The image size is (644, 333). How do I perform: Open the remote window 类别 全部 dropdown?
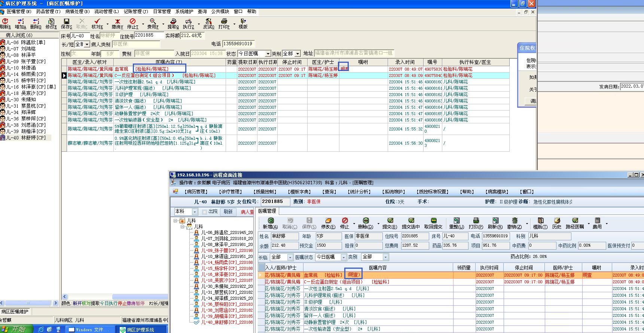pos(385,257)
